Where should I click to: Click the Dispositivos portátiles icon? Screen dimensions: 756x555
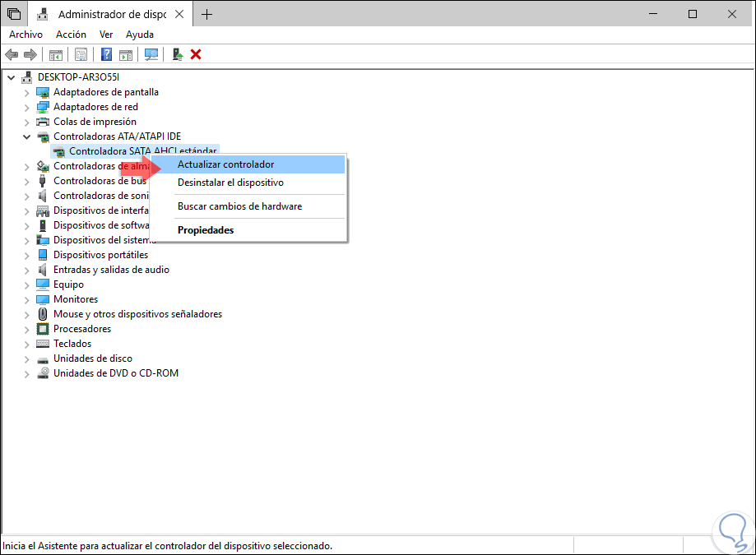pyautogui.click(x=43, y=255)
